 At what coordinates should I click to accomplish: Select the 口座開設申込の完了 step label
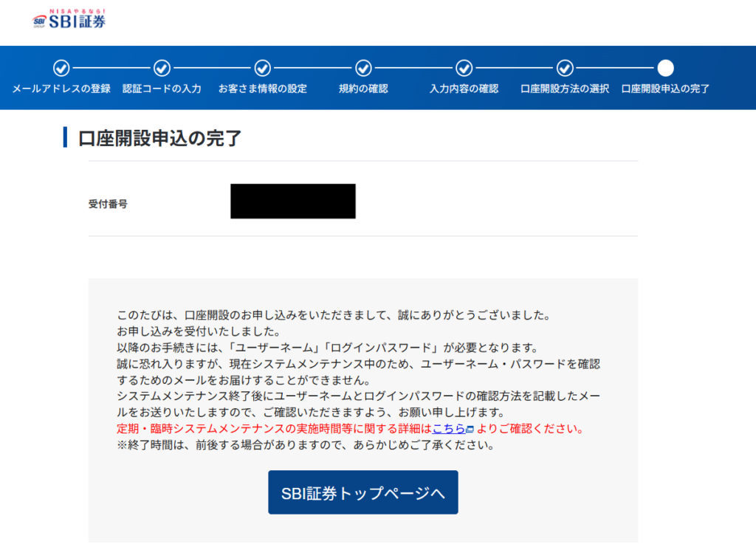(x=665, y=89)
